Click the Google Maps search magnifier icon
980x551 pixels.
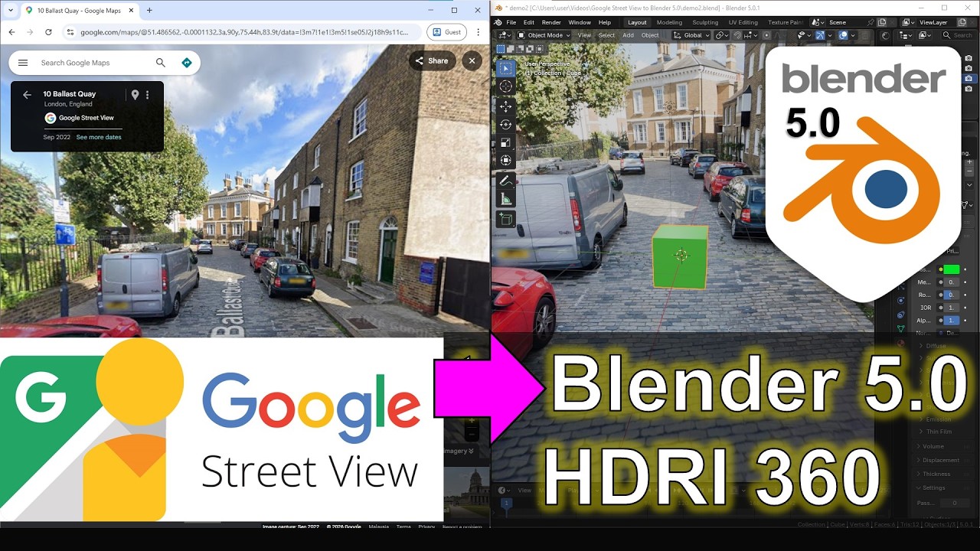(160, 63)
